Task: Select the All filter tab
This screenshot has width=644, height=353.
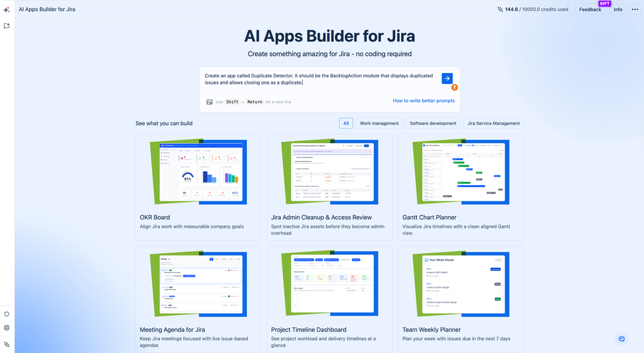Action: pyautogui.click(x=346, y=123)
